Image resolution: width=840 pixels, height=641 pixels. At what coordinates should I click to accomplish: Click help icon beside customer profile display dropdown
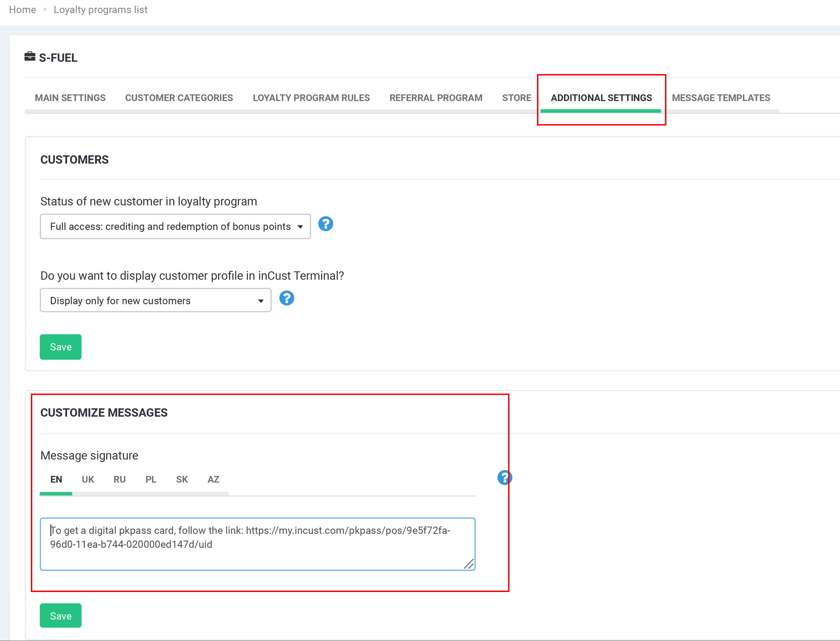coord(287,298)
